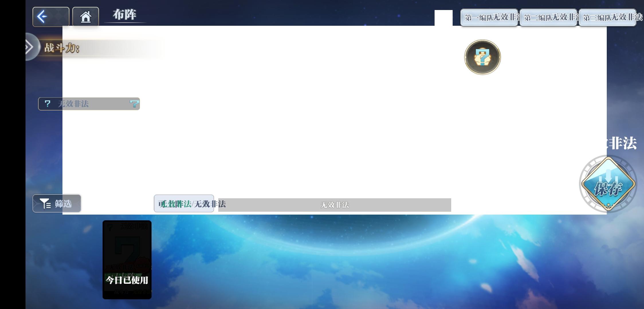Image resolution: width=644 pixels, height=309 pixels.
Task: Click 非法 text above the save button
Action: 622,143
